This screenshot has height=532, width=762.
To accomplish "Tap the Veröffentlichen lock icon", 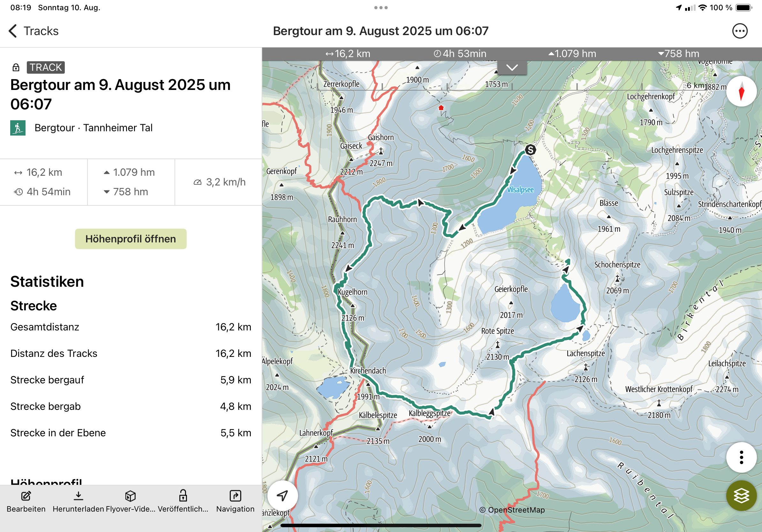I will 183,496.
